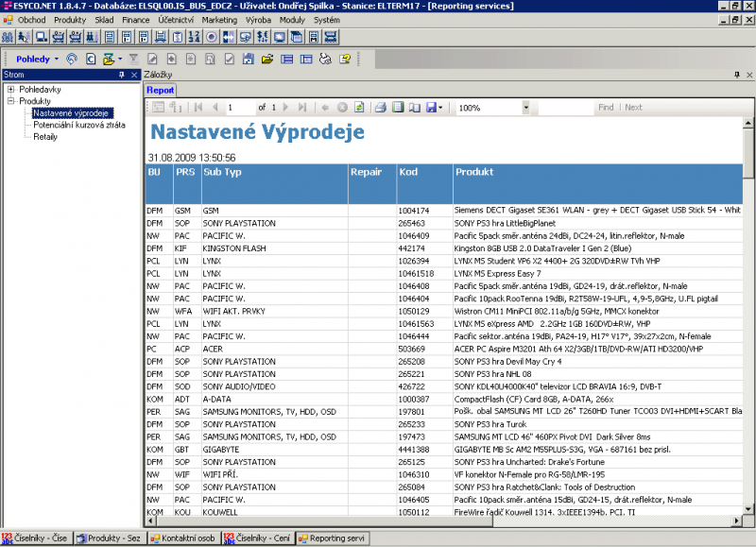Click the report Print icon

(380, 108)
